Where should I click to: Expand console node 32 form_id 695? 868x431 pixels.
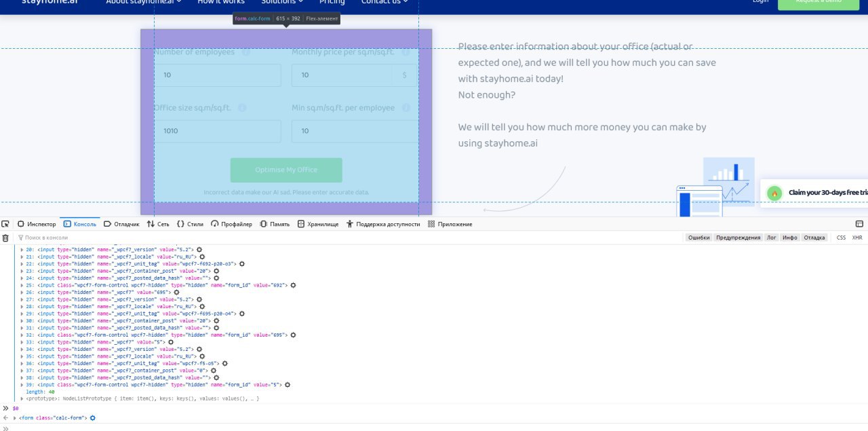click(x=22, y=335)
